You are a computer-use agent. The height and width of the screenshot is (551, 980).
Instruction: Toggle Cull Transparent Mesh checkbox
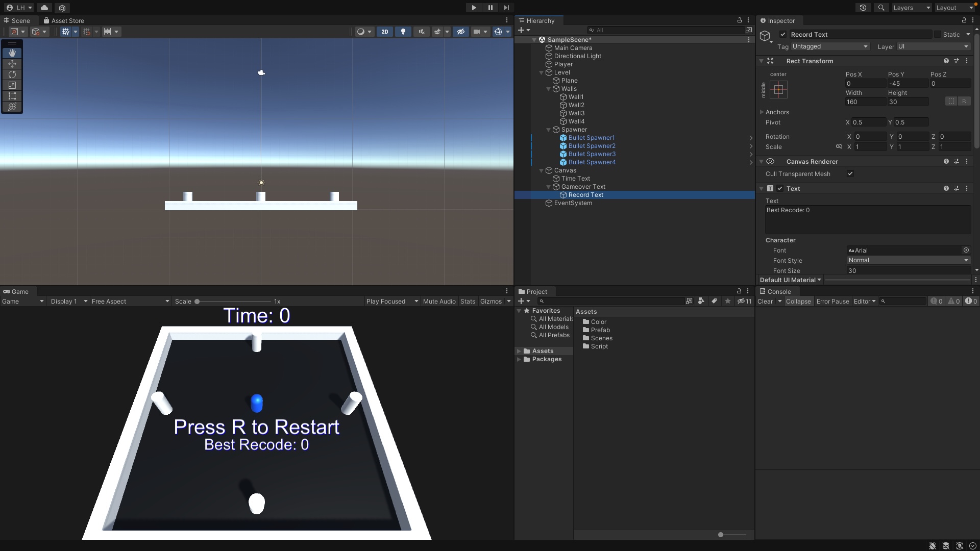pos(850,173)
